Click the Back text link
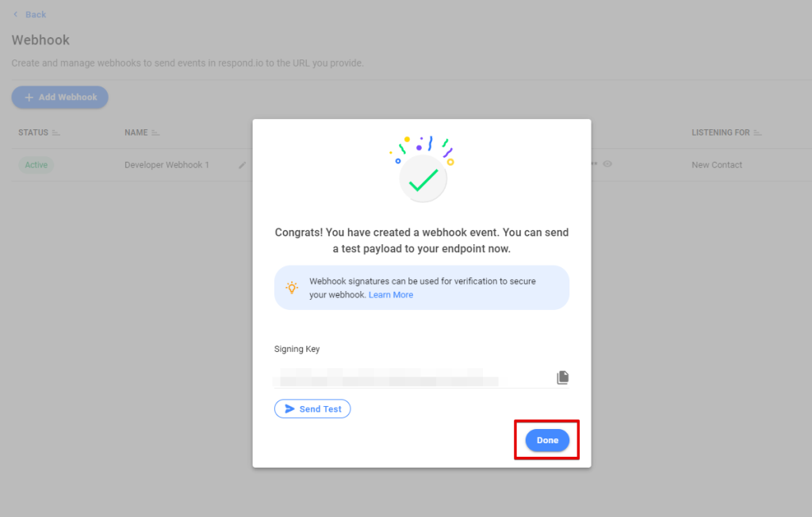The image size is (812, 517). pos(36,14)
